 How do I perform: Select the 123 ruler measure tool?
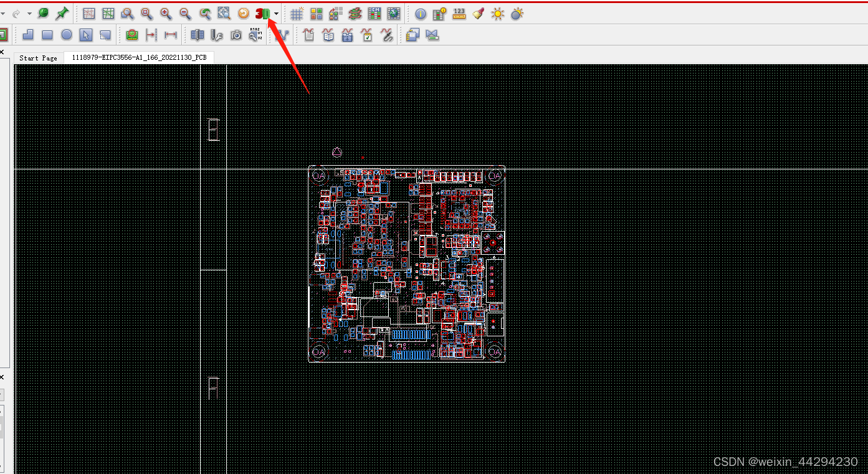(459, 13)
